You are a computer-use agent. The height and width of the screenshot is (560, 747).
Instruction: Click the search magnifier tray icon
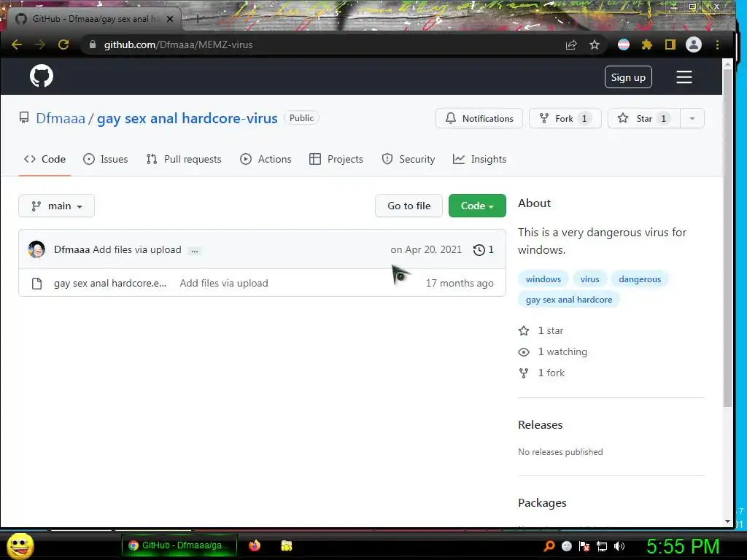coord(549,546)
